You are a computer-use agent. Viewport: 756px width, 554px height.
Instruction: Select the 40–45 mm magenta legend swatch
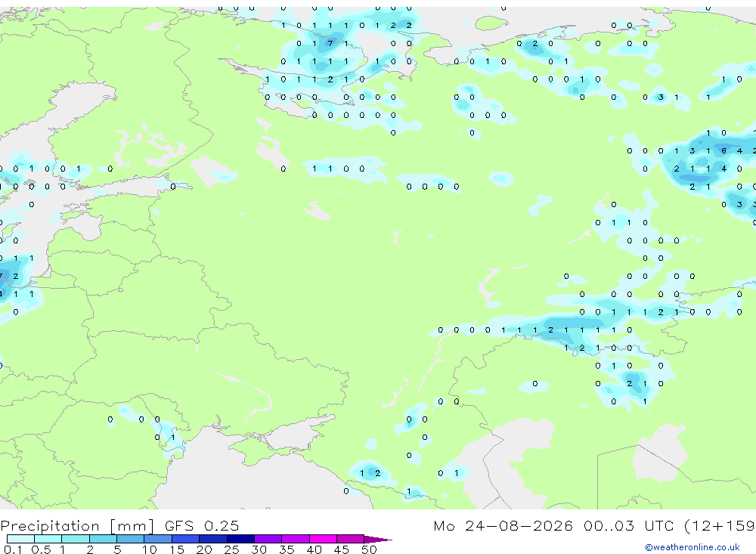[x=323, y=539]
